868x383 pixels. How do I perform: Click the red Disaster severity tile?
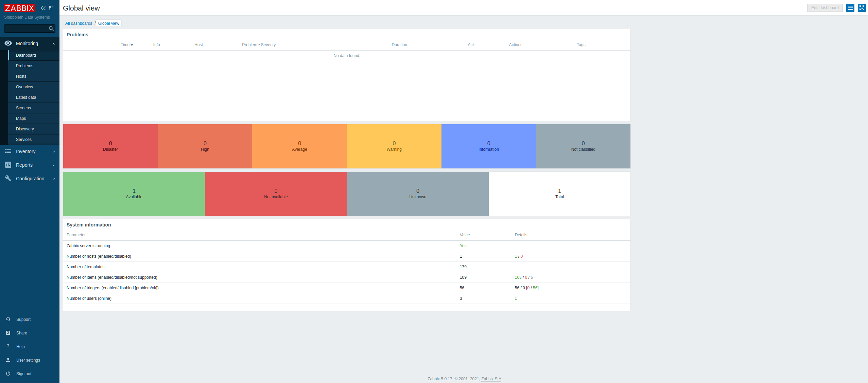click(x=110, y=146)
